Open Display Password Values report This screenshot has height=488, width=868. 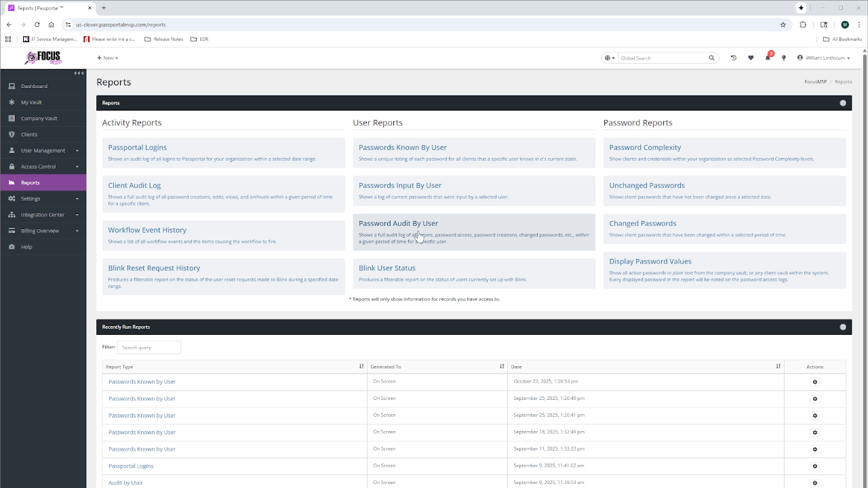click(650, 261)
